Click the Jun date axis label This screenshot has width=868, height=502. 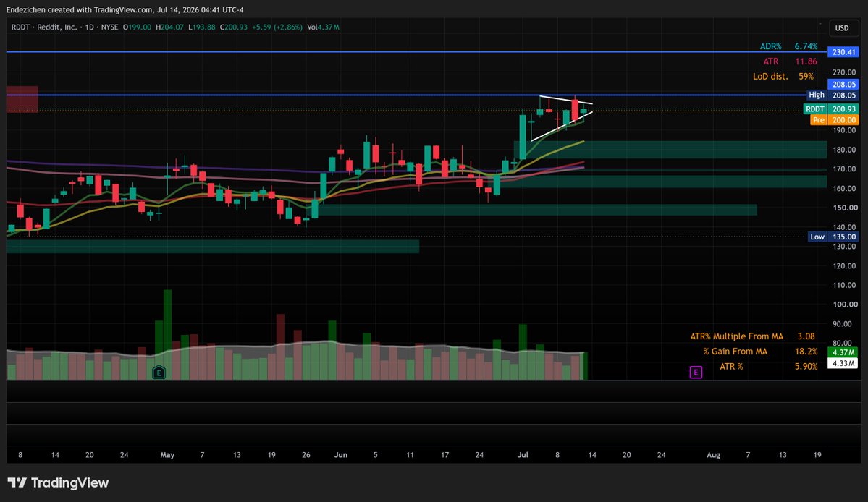click(x=341, y=455)
